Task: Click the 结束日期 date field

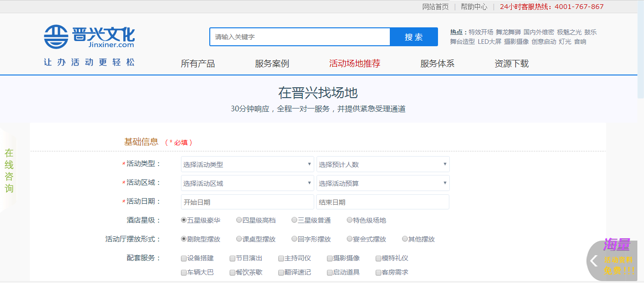Action: point(382,202)
